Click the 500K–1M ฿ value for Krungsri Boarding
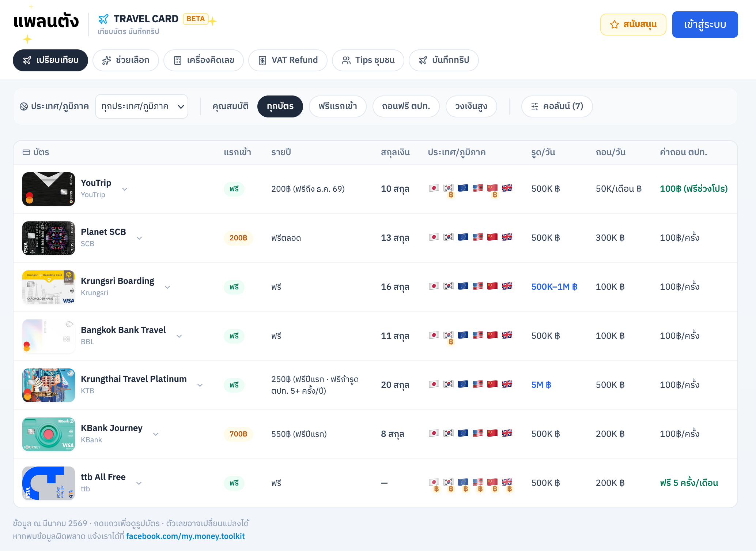 (554, 287)
